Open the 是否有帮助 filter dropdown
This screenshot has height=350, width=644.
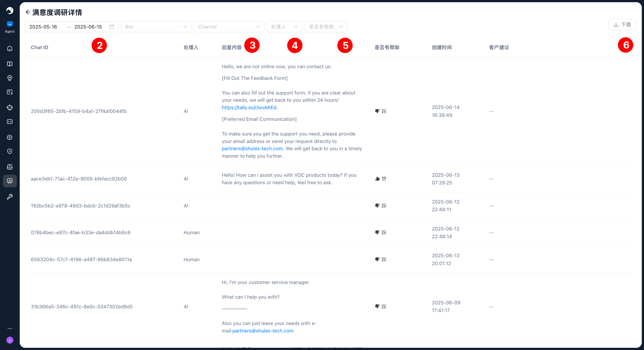[326, 27]
